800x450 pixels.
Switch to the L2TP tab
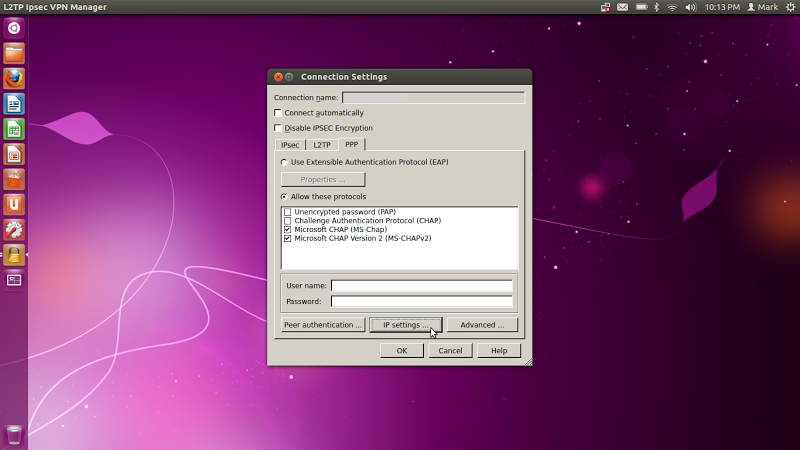click(x=322, y=145)
